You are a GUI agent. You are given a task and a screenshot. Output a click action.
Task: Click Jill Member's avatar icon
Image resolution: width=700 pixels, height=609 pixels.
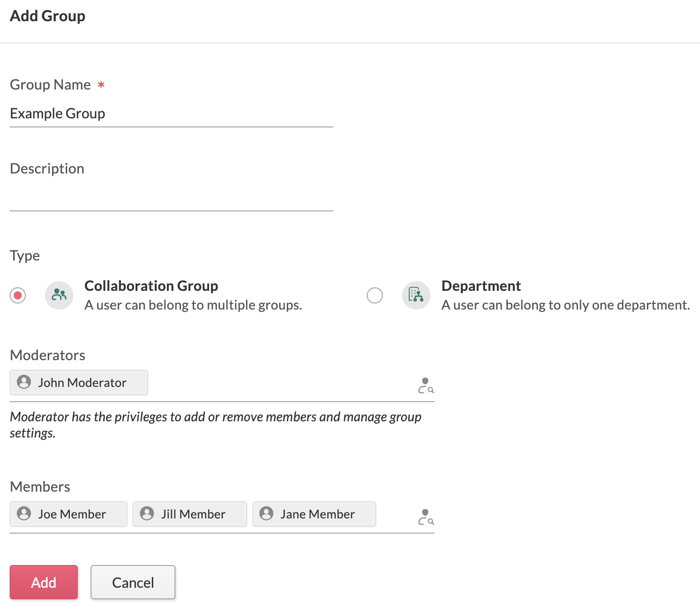pyautogui.click(x=147, y=514)
